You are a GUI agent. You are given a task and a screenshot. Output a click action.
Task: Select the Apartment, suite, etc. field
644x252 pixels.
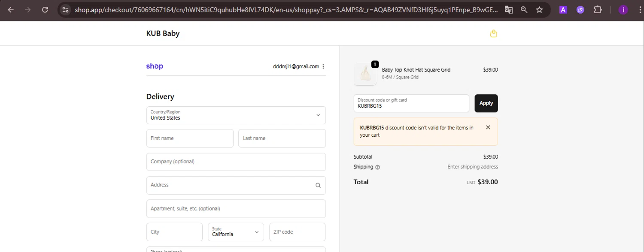[x=236, y=209]
